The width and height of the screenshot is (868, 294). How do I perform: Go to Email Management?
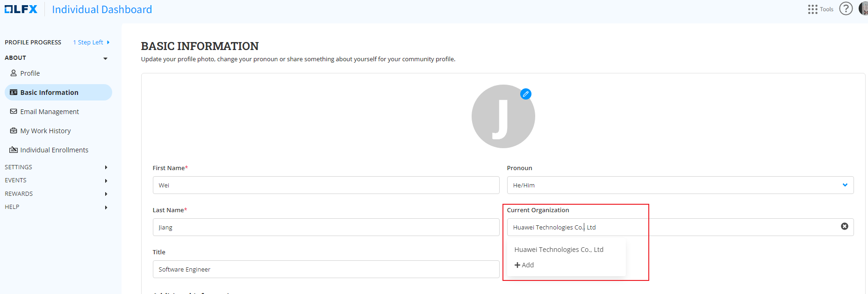[x=49, y=112]
